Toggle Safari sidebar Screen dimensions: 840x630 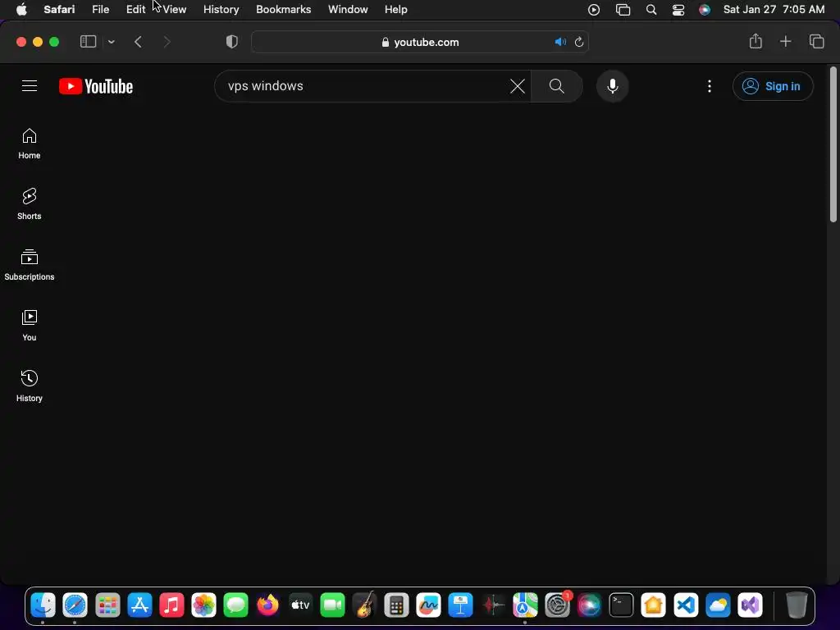(88, 42)
